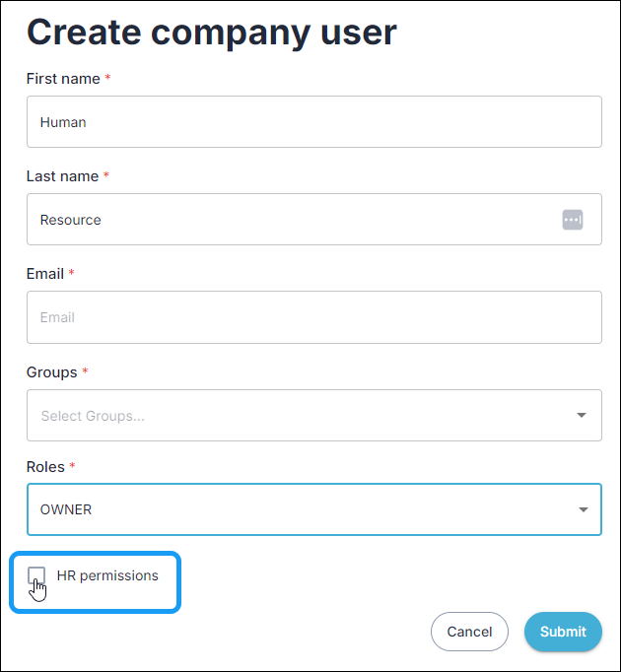Viewport: 621px width, 672px height.
Task: Click the Select Groups placeholder text
Action: tap(93, 416)
